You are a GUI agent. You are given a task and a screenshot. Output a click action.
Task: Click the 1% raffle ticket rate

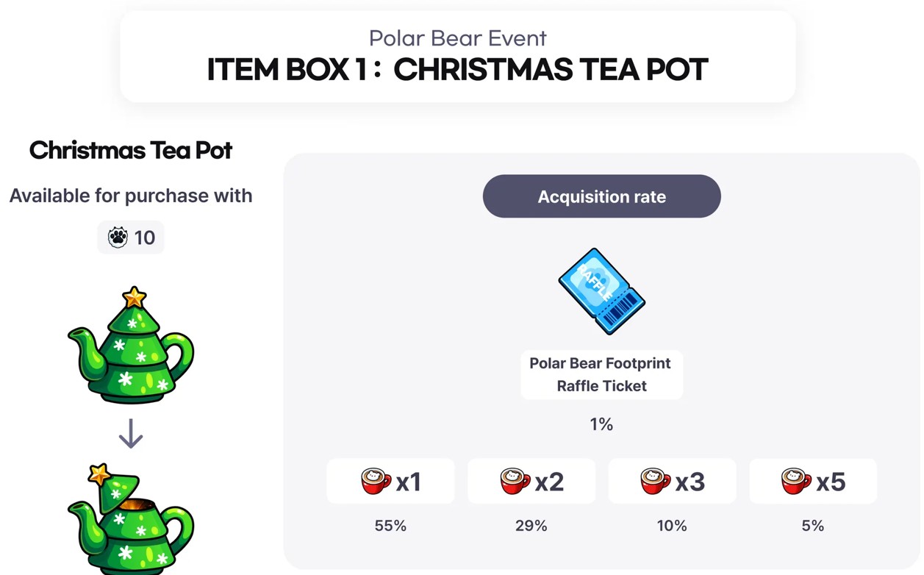pyautogui.click(x=601, y=424)
